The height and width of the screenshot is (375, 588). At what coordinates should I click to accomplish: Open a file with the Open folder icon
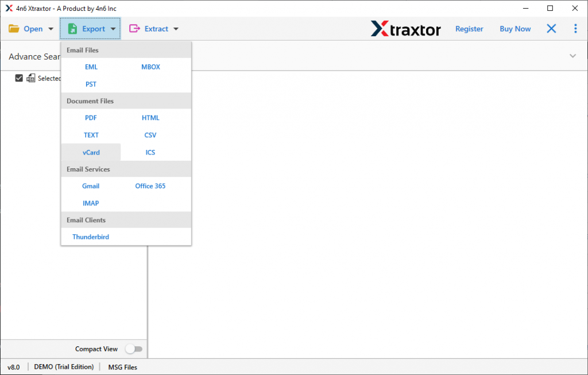(x=15, y=28)
